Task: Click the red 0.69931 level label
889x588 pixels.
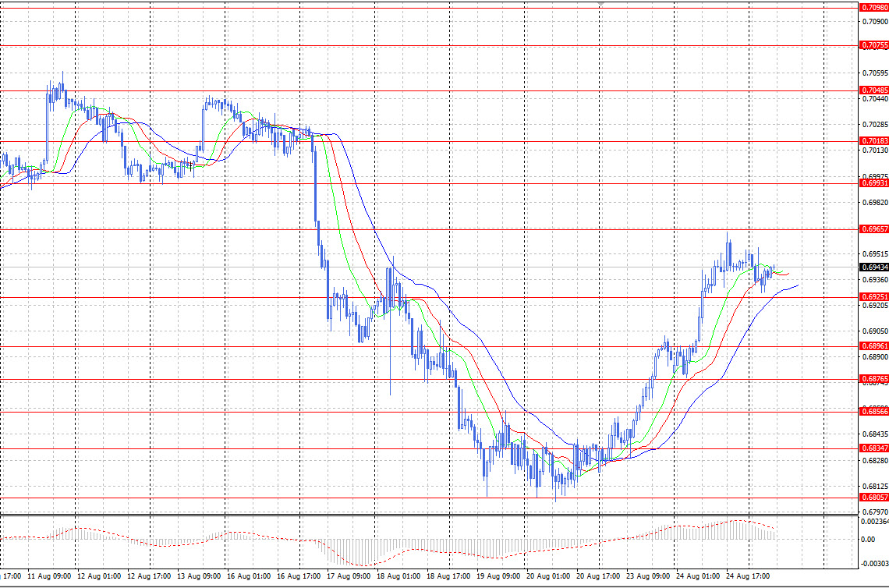Action: tap(874, 183)
